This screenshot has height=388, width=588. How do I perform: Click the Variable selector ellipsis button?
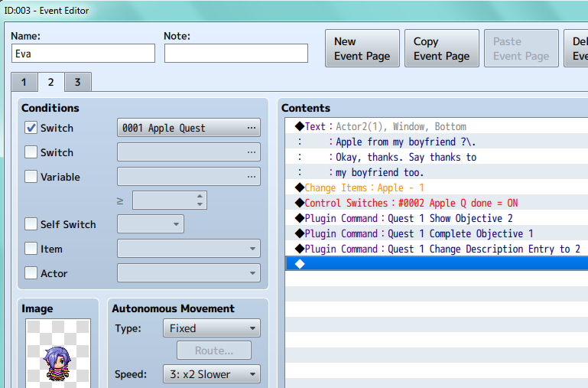pyautogui.click(x=252, y=177)
